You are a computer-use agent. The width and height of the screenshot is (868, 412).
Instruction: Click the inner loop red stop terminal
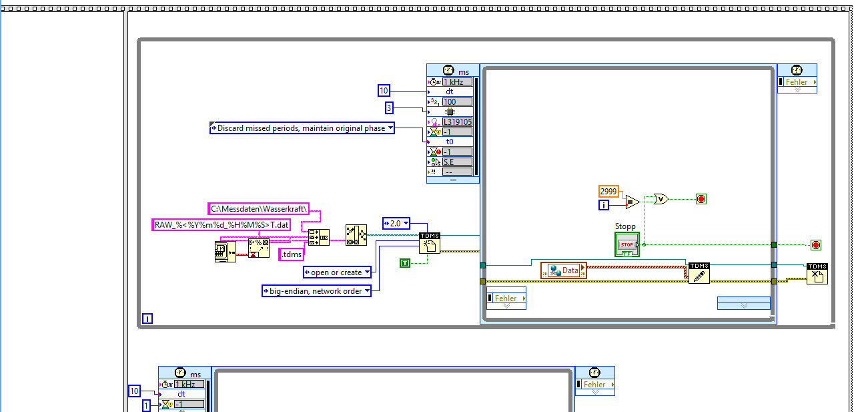pyautogui.click(x=701, y=198)
